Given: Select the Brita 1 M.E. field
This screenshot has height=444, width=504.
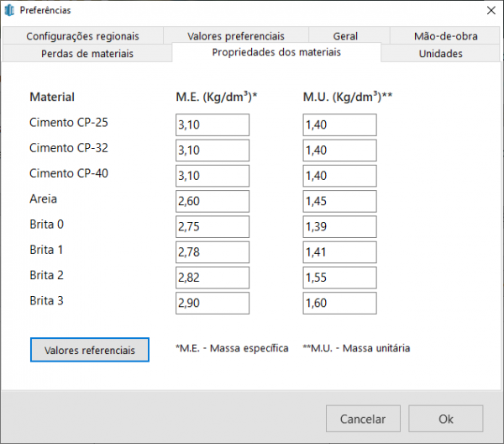Looking at the screenshot, I should (x=213, y=252).
